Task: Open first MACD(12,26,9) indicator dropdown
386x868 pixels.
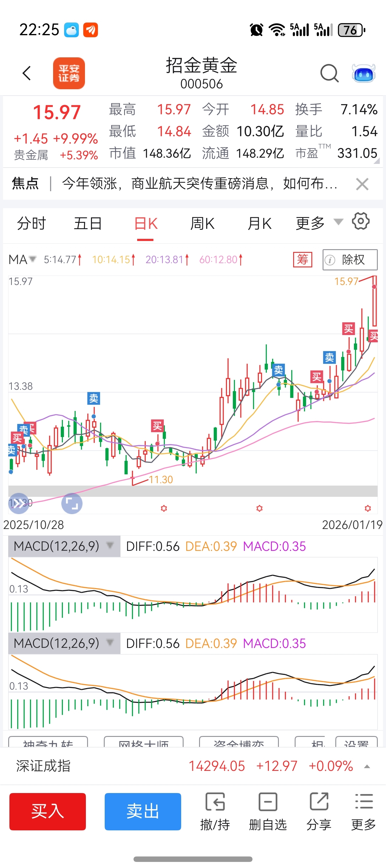Action: click(64, 546)
